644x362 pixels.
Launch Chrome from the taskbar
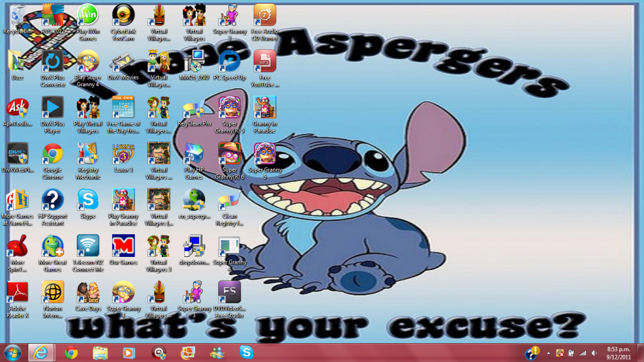click(x=71, y=353)
